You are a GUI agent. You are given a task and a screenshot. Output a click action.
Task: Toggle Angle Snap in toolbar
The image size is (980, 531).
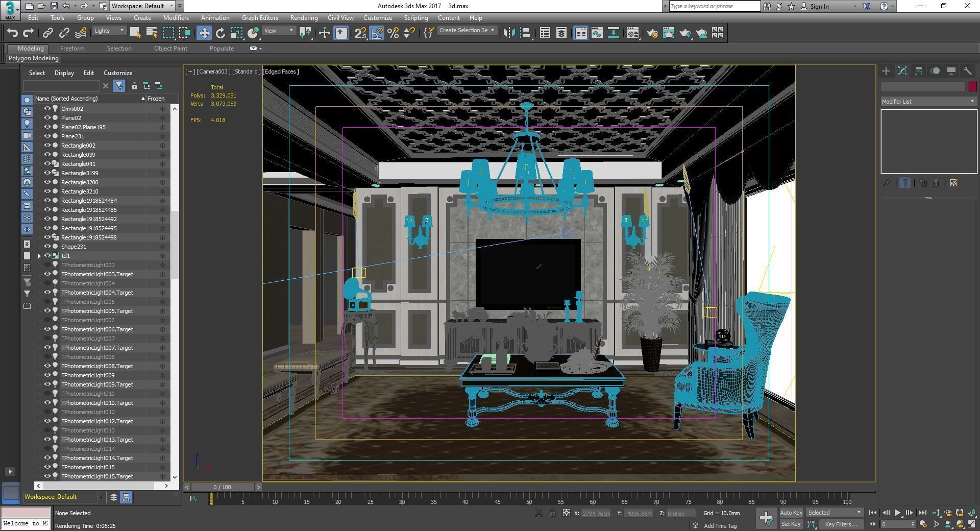tap(377, 33)
